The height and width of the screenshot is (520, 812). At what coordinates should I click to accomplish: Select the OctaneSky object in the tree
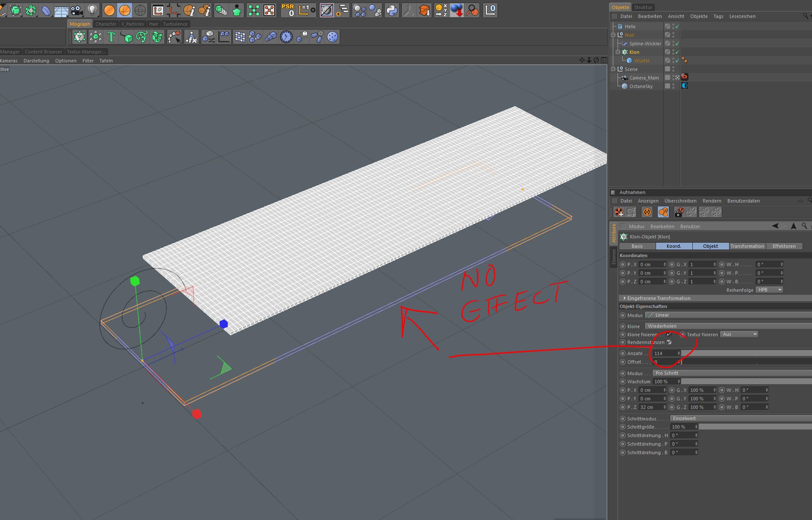641,86
